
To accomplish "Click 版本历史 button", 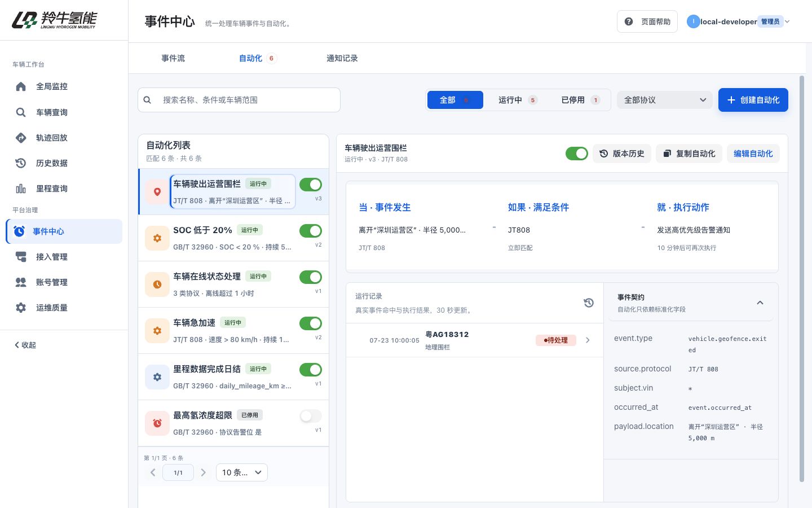I will click(x=622, y=154).
